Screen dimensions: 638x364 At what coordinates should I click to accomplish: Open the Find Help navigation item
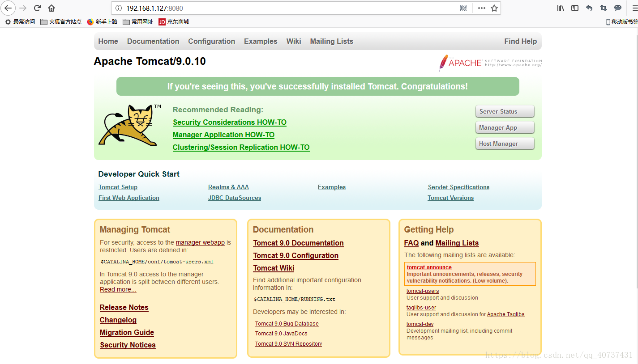tap(520, 41)
